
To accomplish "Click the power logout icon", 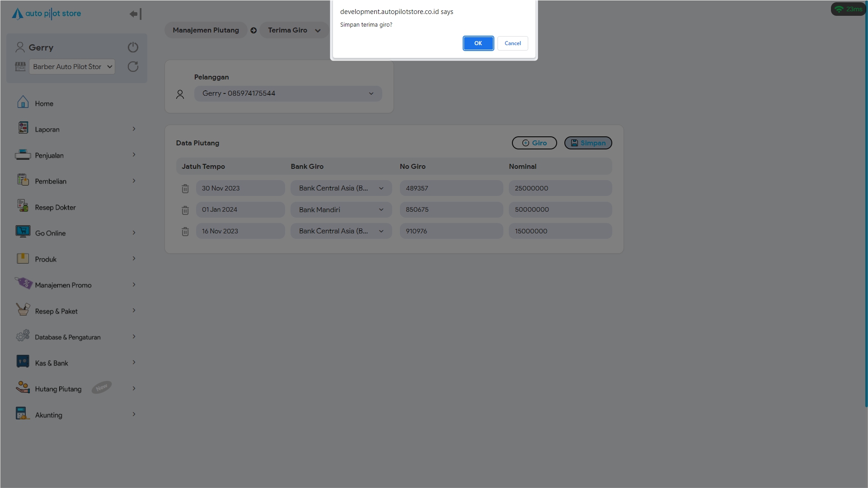I will click(x=133, y=47).
